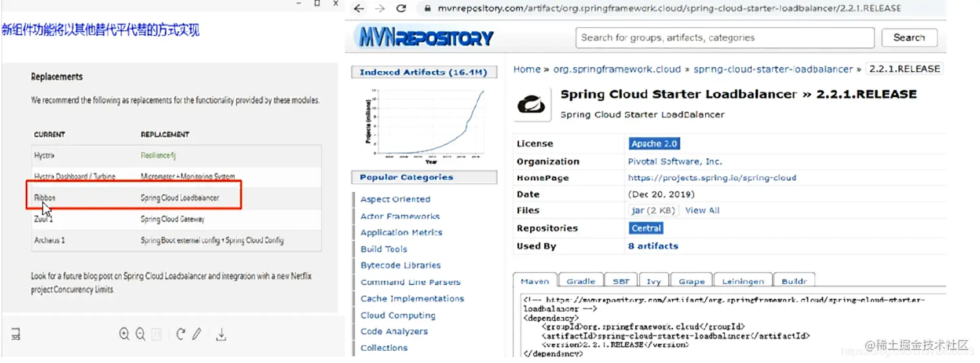
Task: Click the Indexed Artifacts (16.1M) header
Action: [x=423, y=73]
